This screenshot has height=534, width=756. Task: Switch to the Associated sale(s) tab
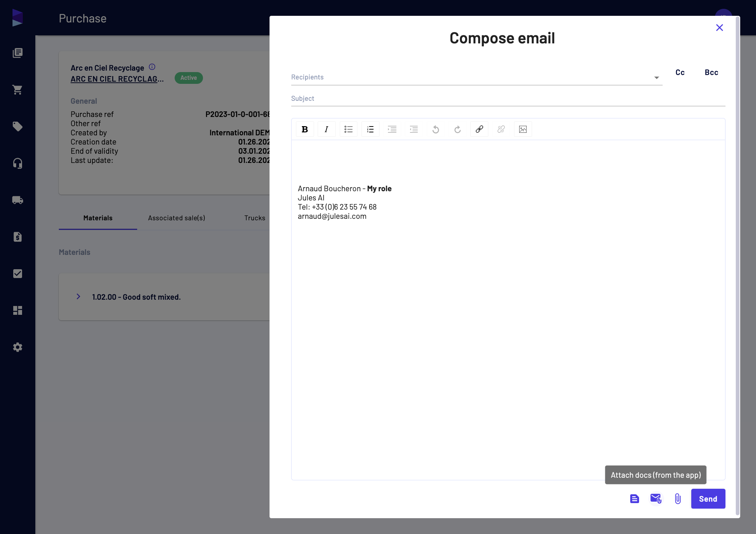coord(176,218)
